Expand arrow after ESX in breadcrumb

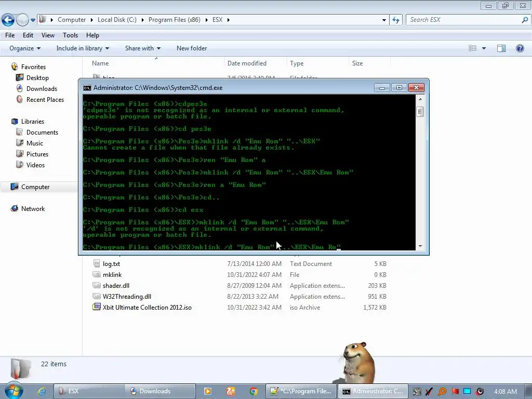(229, 20)
